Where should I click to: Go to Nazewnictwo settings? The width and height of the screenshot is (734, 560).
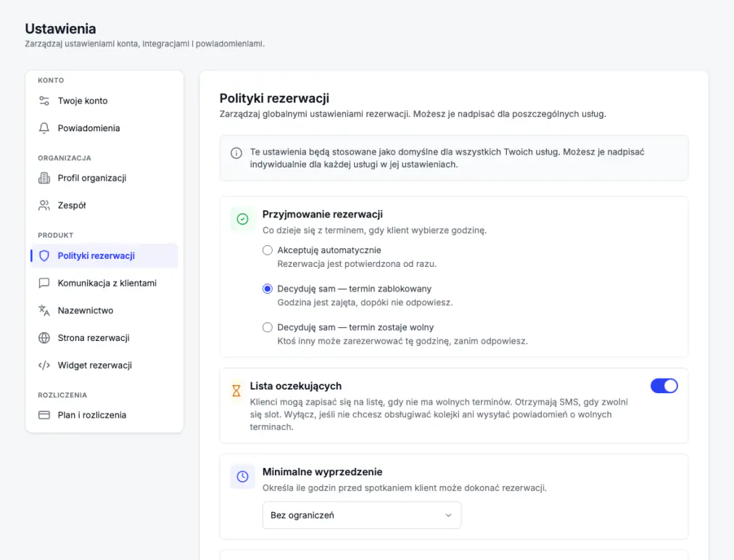(x=104, y=310)
